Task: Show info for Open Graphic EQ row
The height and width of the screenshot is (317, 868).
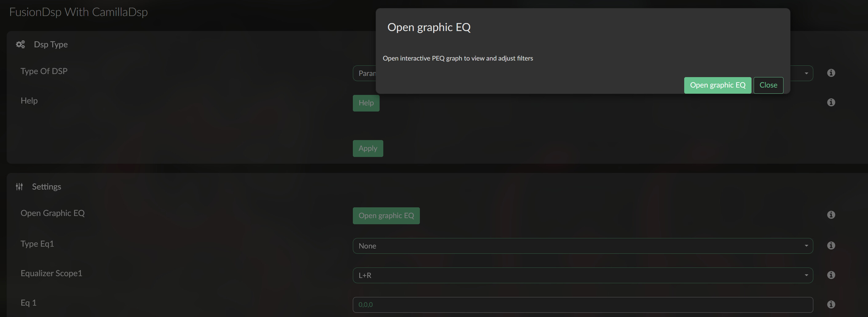Action: pos(831,215)
